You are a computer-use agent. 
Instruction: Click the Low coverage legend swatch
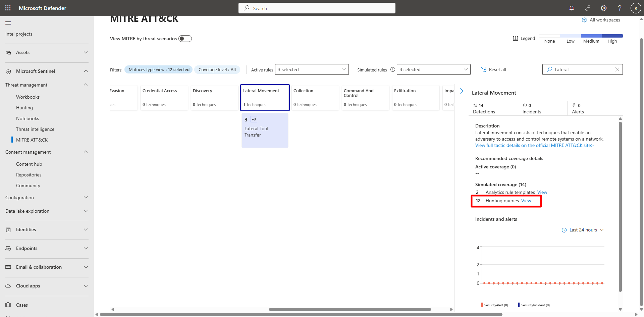click(x=570, y=36)
